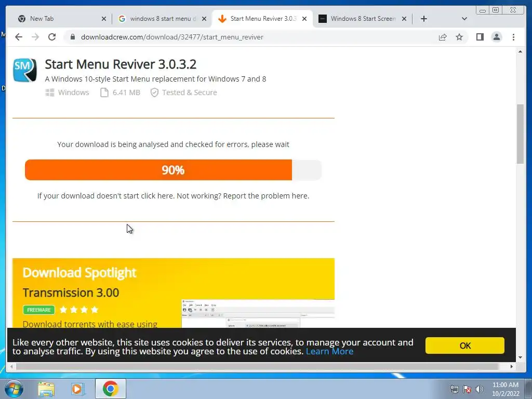Click the 6.41 MB file size icon
The width and height of the screenshot is (532, 399).
click(x=104, y=92)
